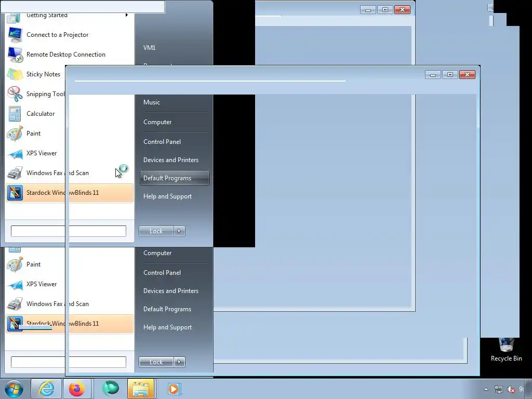The width and height of the screenshot is (532, 399).
Task: Launch the Snipping Tool
Action: [x=36, y=94]
